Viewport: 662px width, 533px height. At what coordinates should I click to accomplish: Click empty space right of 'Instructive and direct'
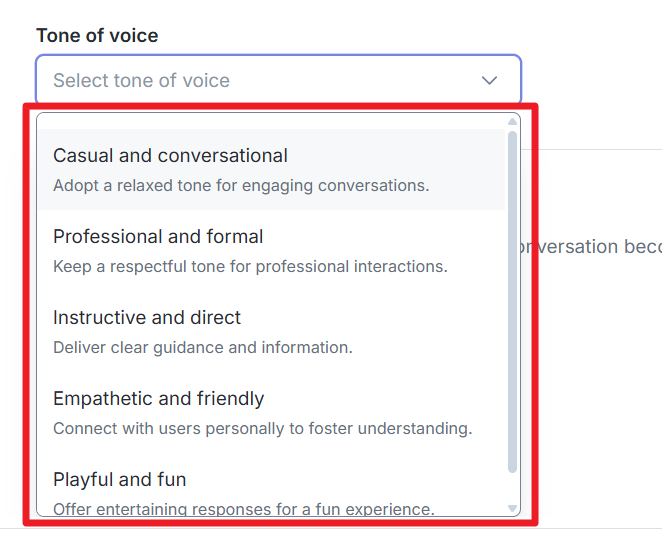380,318
